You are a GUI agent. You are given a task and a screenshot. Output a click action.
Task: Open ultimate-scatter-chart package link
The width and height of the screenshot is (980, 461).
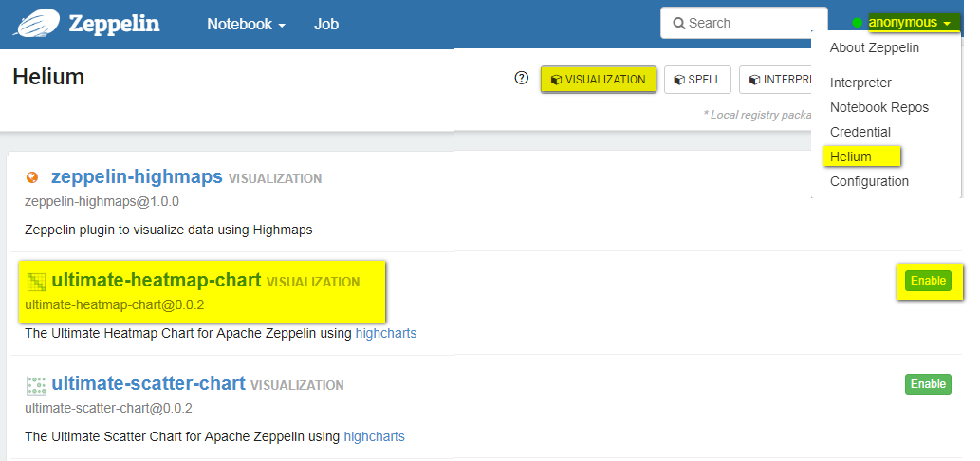click(148, 383)
